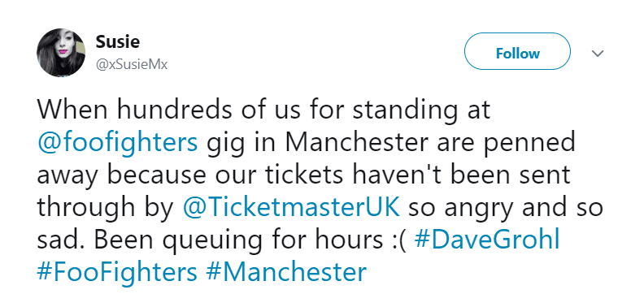
Task: Open Susie's profile picture avatar
Action: click(61, 53)
